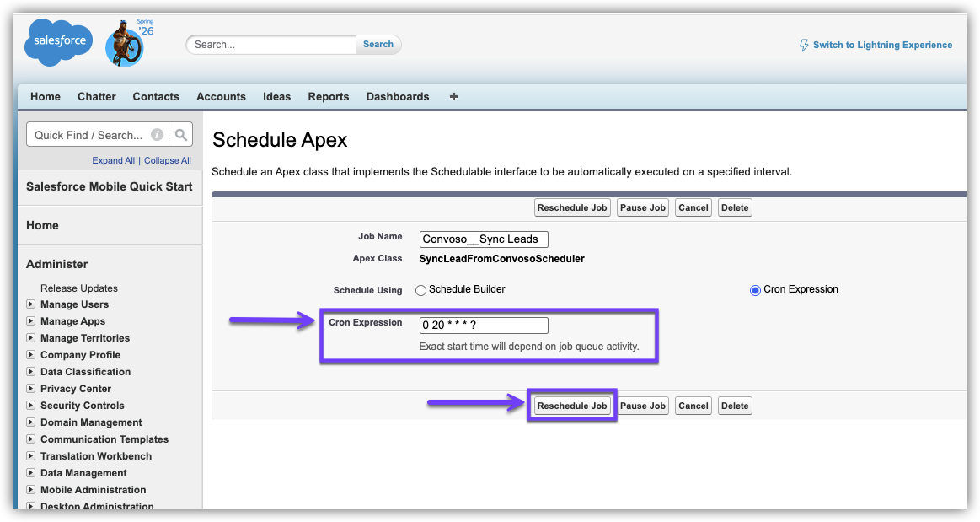Click Switch to Lightning Experience link
980x522 pixels.
click(882, 46)
